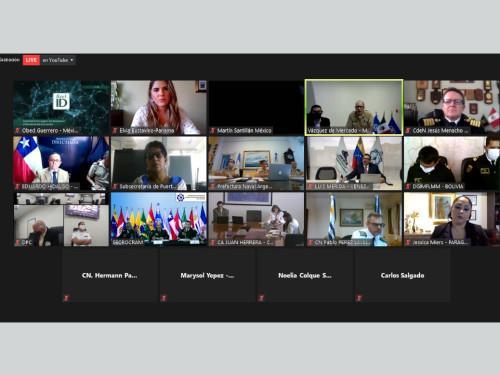Click muted mic icon beside Martin Santillán México
500x375 pixels.
[x=213, y=131]
